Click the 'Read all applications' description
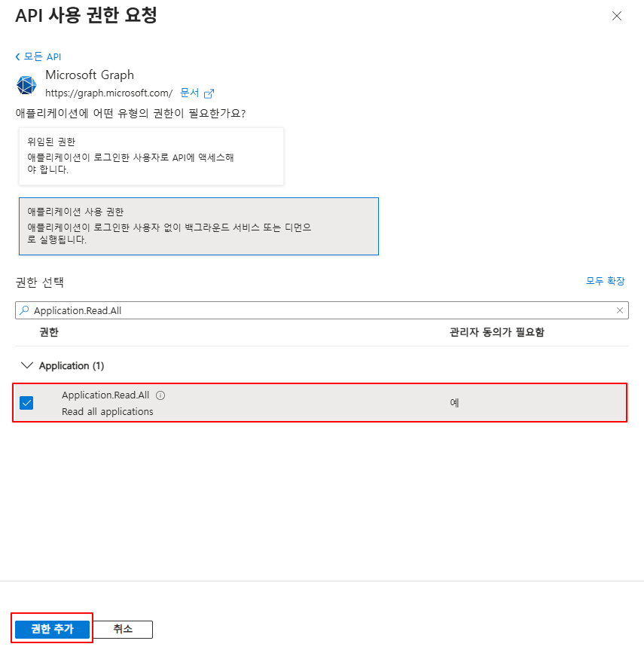 tap(108, 411)
